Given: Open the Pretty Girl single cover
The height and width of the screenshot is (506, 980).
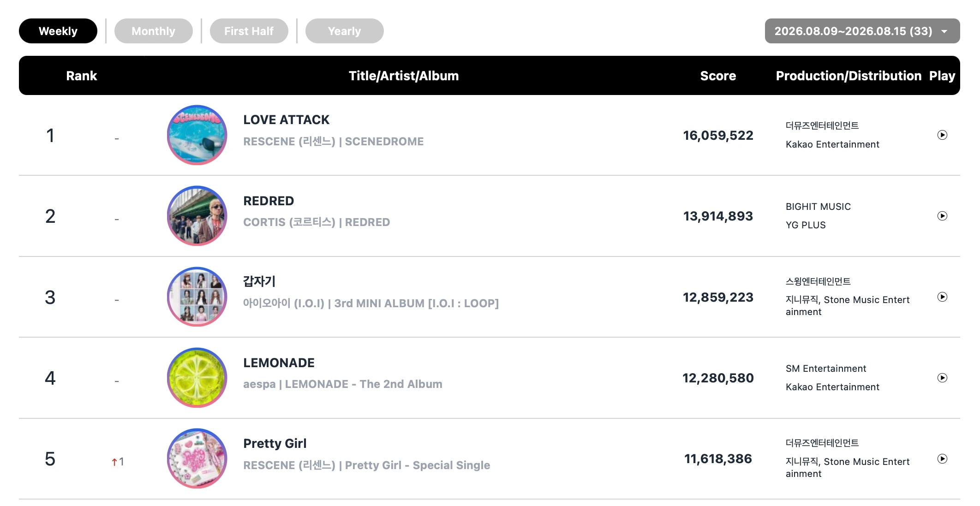Looking at the screenshot, I should (197, 458).
